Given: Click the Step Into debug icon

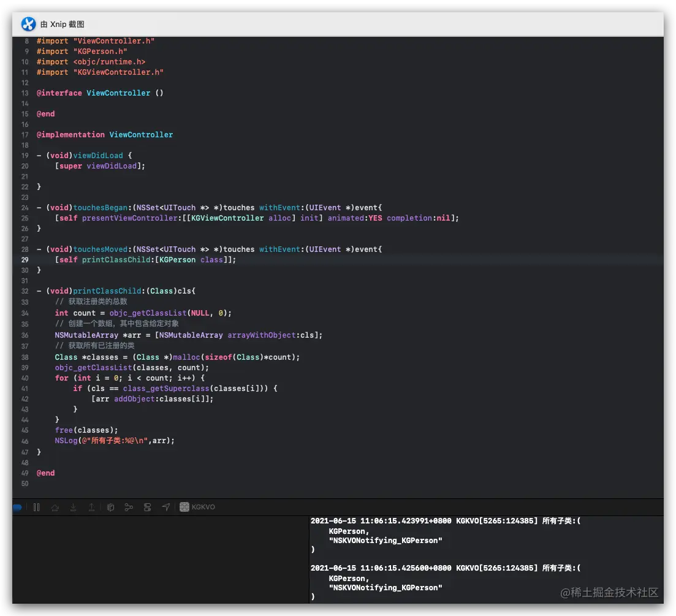Looking at the screenshot, I should [x=74, y=508].
